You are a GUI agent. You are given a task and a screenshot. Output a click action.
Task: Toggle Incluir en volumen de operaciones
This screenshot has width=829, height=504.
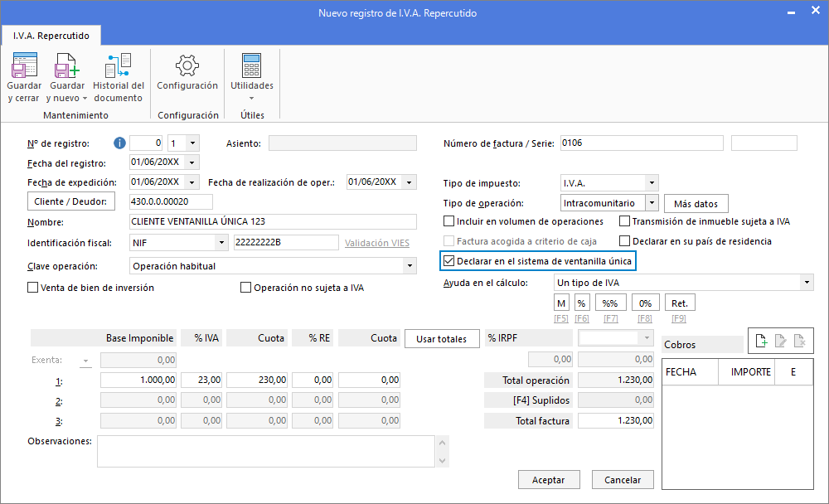click(448, 221)
